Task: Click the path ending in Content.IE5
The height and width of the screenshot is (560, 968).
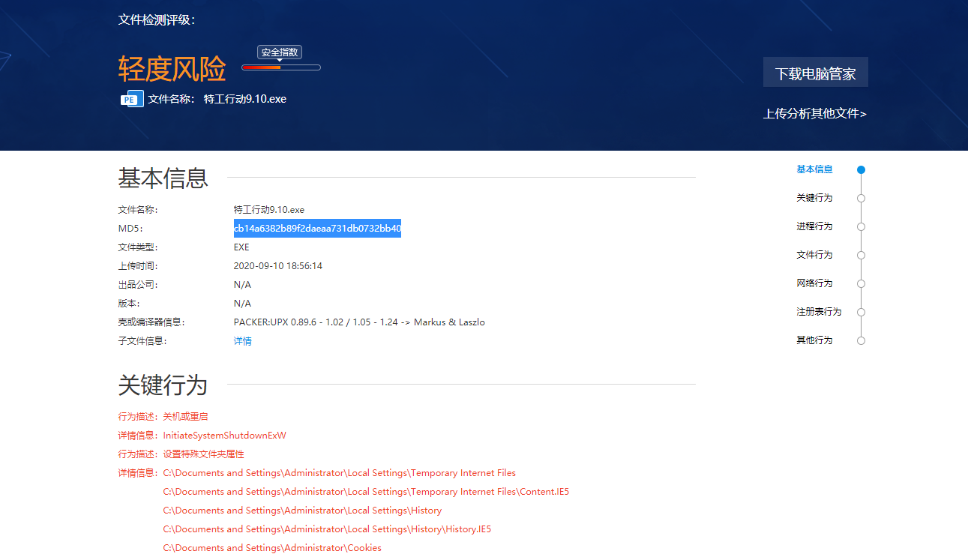Action: [366, 492]
